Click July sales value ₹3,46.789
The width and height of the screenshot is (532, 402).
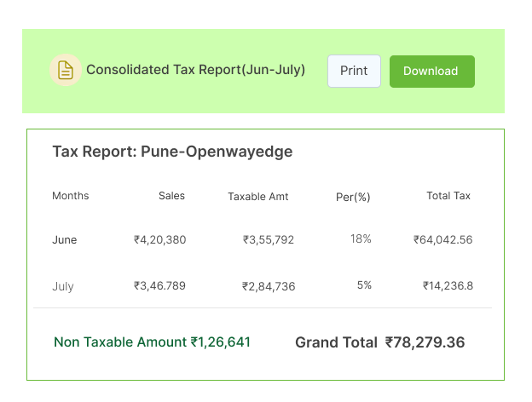[x=159, y=285]
